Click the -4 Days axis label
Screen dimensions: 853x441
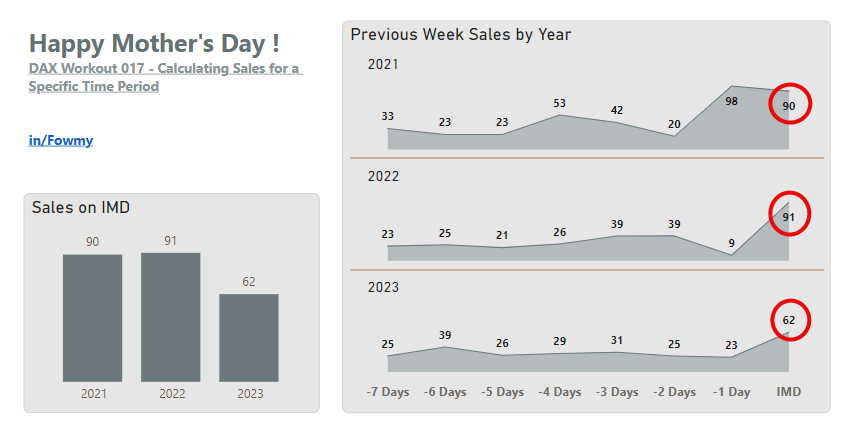(x=560, y=392)
